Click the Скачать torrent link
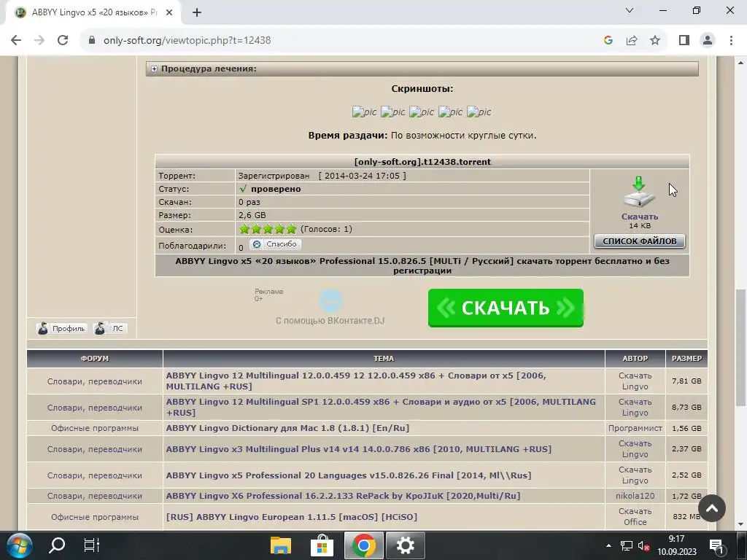 [x=639, y=217]
